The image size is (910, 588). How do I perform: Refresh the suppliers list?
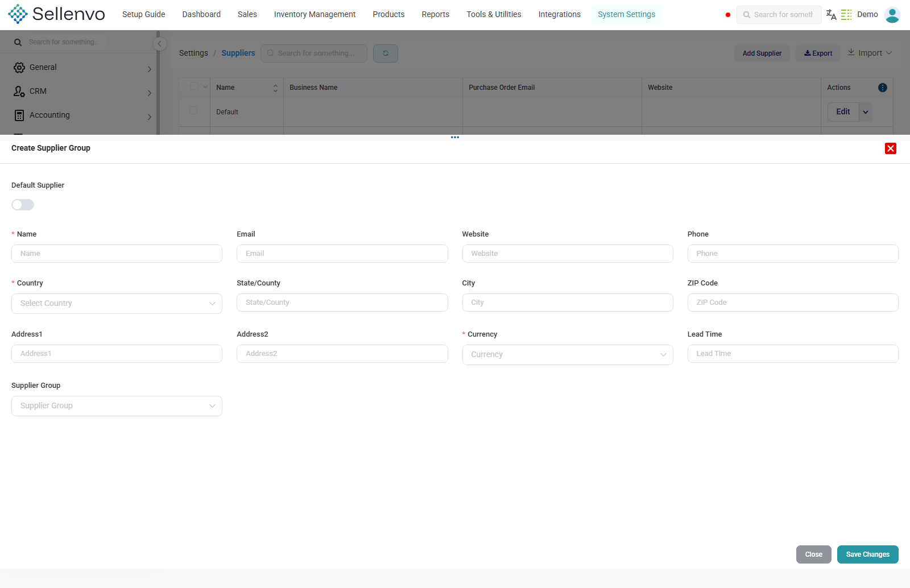[x=386, y=53]
